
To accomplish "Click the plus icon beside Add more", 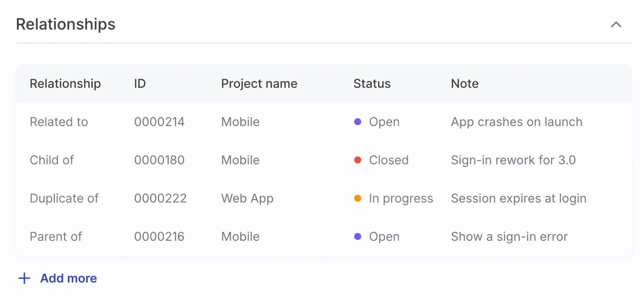I will click(x=24, y=278).
